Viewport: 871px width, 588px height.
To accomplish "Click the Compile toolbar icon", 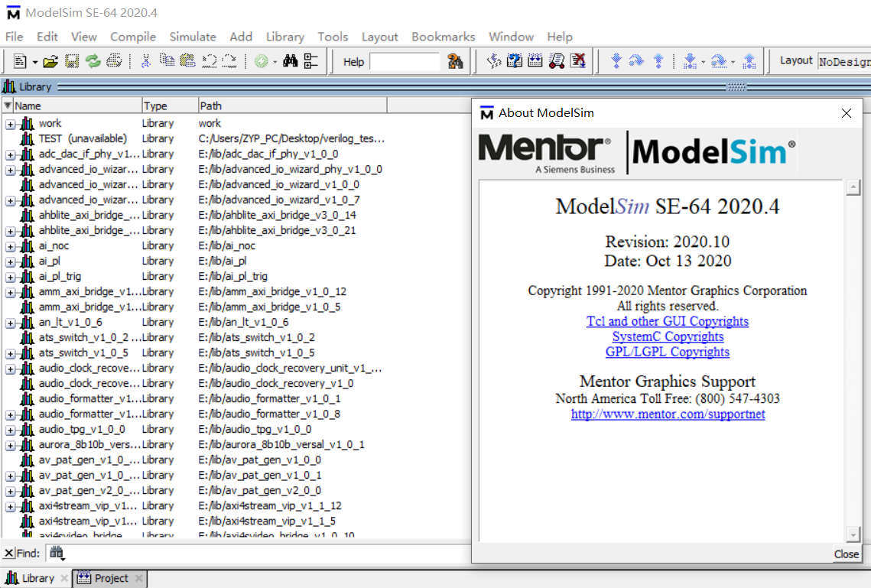I will coord(493,61).
